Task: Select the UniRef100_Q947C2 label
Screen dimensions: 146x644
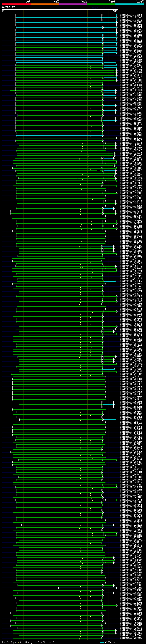Action: tap(131, 140)
